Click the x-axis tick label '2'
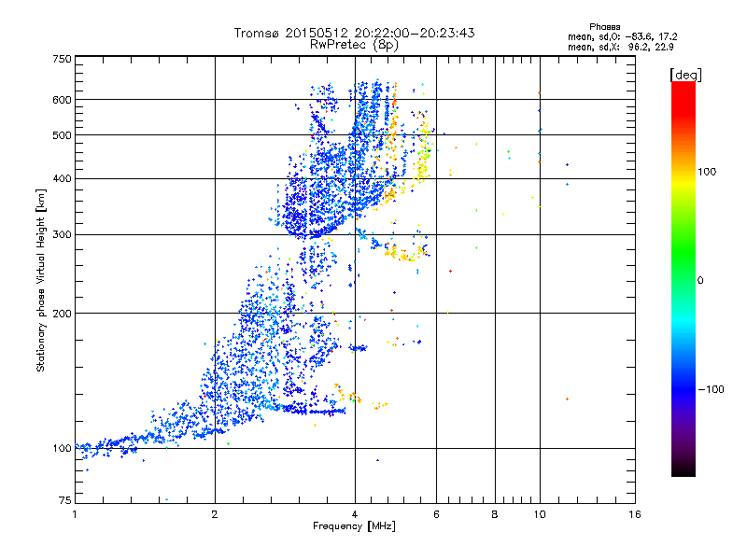The width and height of the screenshot is (747, 560). (x=215, y=514)
